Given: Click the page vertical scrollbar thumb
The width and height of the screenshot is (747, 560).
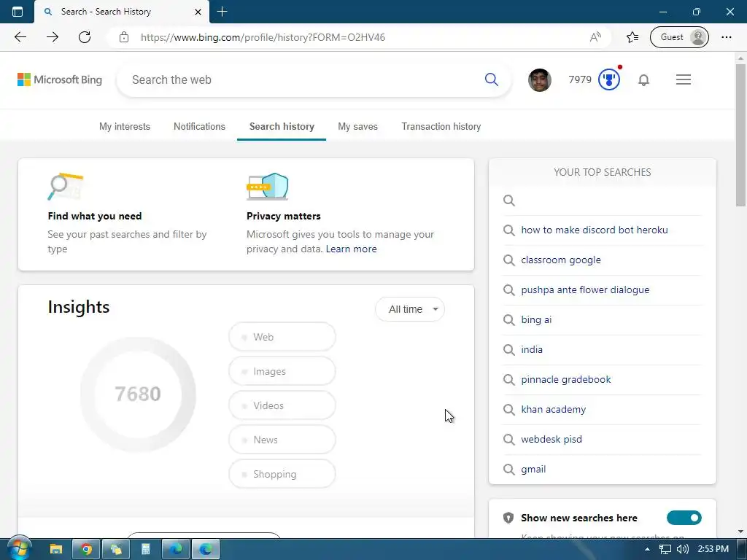Looking at the screenshot, I should click(740, 135).
